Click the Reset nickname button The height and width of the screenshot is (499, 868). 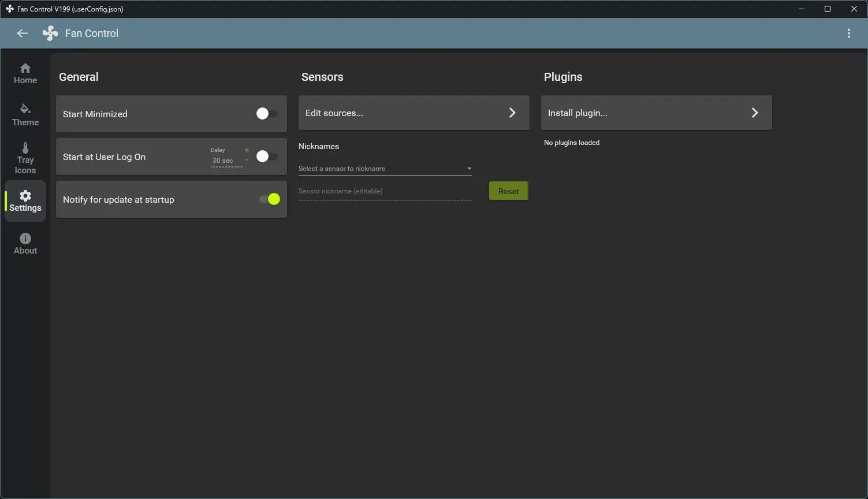[x=508, y=191]
